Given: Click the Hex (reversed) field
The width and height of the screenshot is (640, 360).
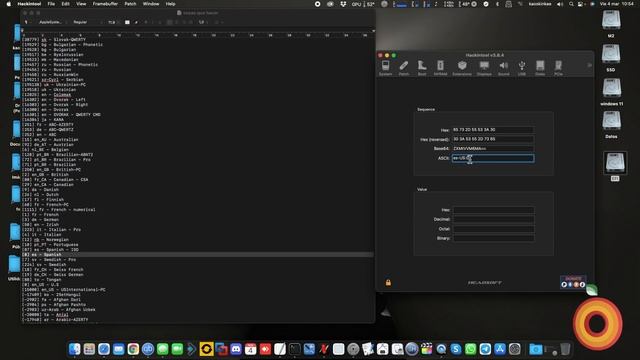Looking at the screenshot, I should click(493, 139).
